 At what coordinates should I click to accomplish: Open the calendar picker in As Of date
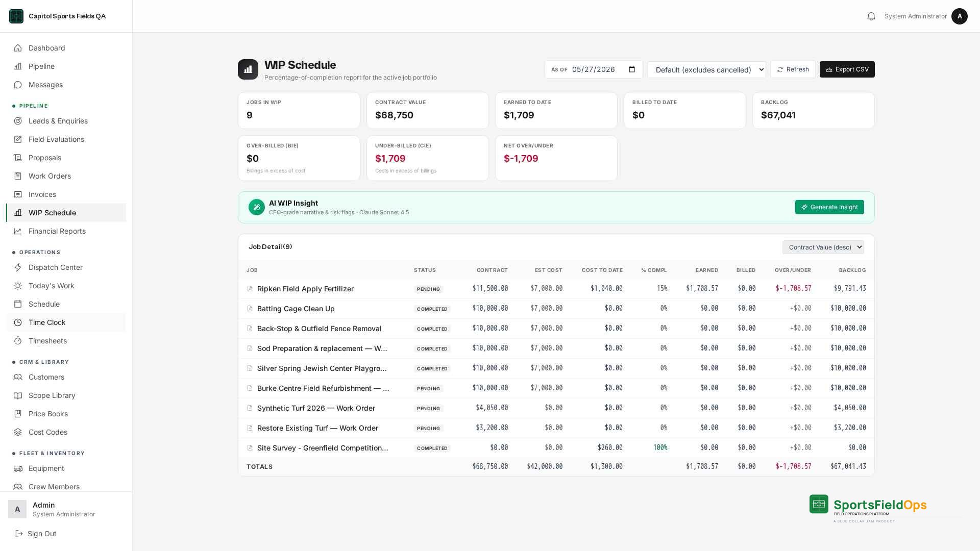pos(632,69)
